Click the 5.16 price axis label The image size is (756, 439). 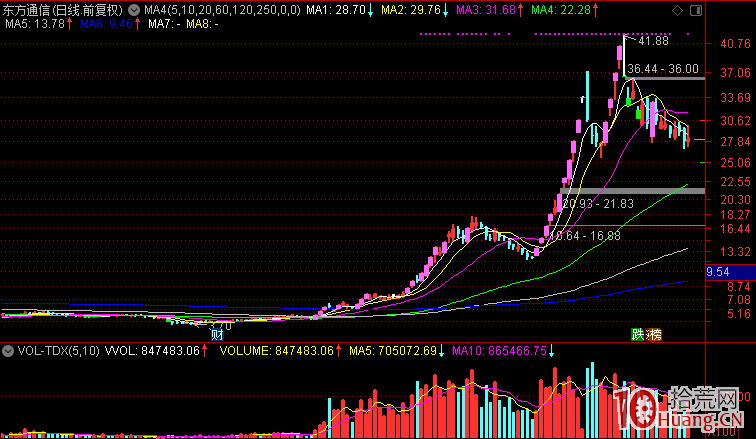pyautogui.click(x=739, y=314)
